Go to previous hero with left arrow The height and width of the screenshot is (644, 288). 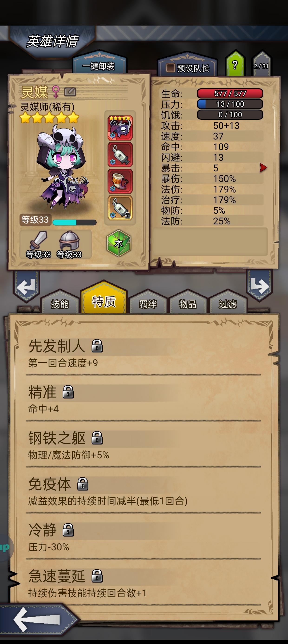click(26, 287)
